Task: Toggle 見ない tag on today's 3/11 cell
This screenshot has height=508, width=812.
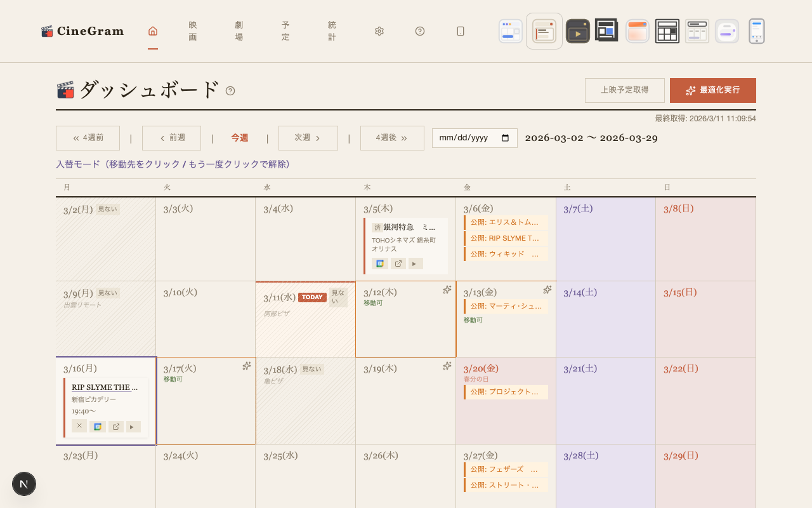Action: (x=338, y=297)
